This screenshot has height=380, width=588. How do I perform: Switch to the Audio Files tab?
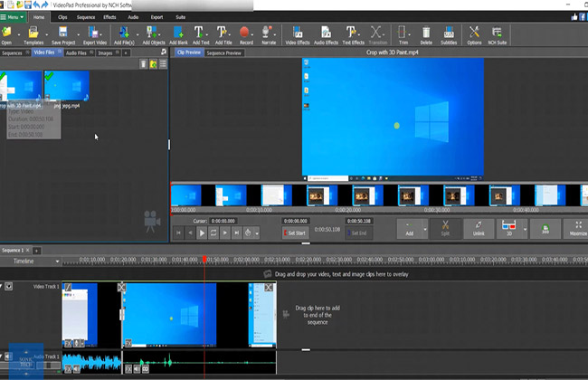77,52
